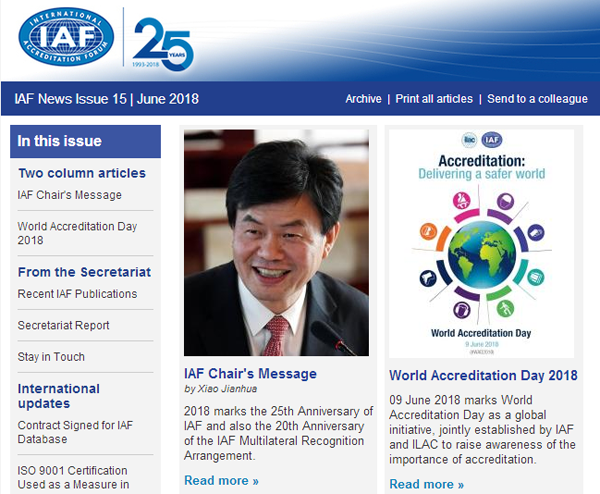600x494 pixels.
Task: Click Read more under World Accreditation Day
Action: (426, 485)
